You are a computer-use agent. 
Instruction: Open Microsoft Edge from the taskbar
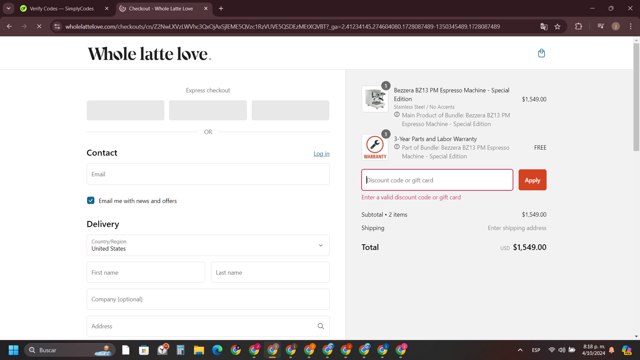pos(217,350)
